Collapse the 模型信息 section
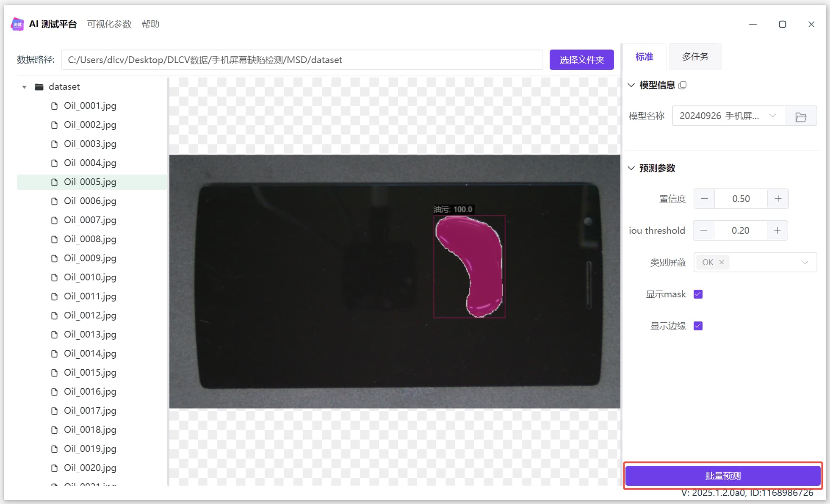This screenshot has width=830, height=504. (x=631, y=85)
